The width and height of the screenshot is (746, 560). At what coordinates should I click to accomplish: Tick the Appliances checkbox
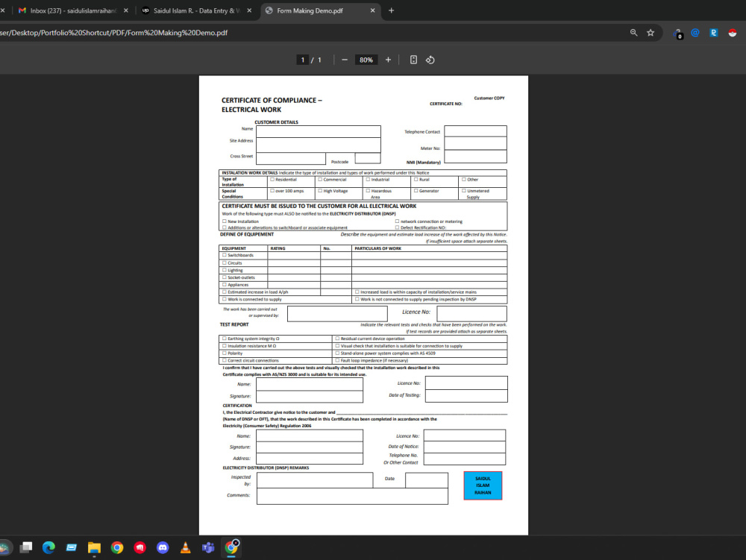[225, 284]
